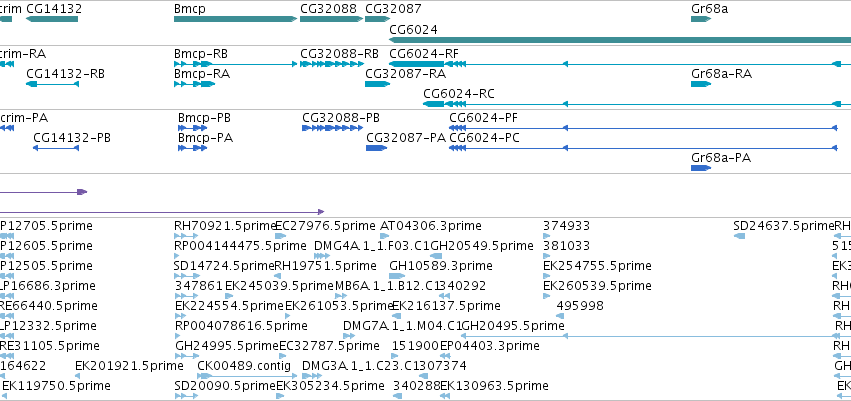
Task: Select transcript CG32088-RB
Action: [x=332, y=64]
